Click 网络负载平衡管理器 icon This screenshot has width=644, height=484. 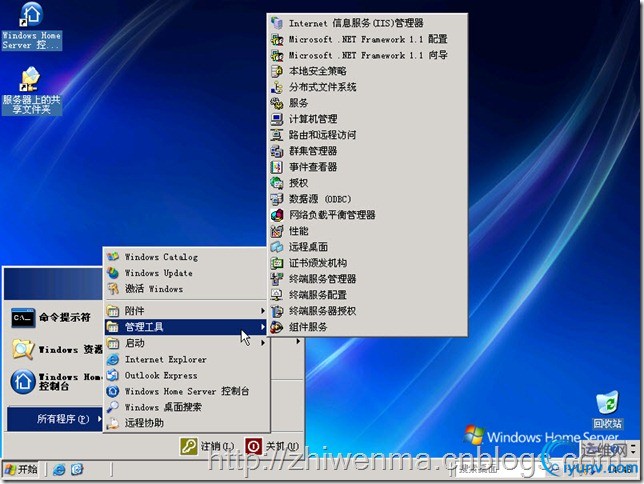277,215
